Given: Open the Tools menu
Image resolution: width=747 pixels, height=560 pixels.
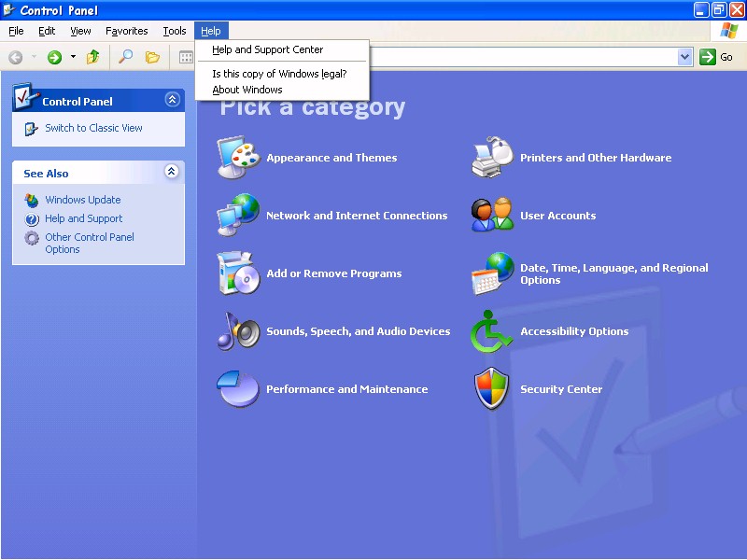Looking at the screenshot, I should pyautogui.click(x=175, y=31).
